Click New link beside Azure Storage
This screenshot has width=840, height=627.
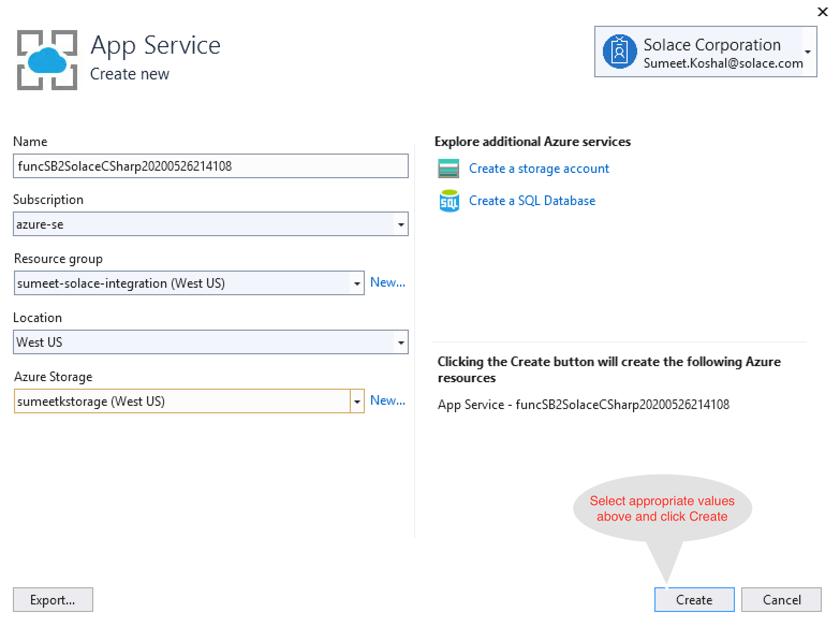point(387,400)
